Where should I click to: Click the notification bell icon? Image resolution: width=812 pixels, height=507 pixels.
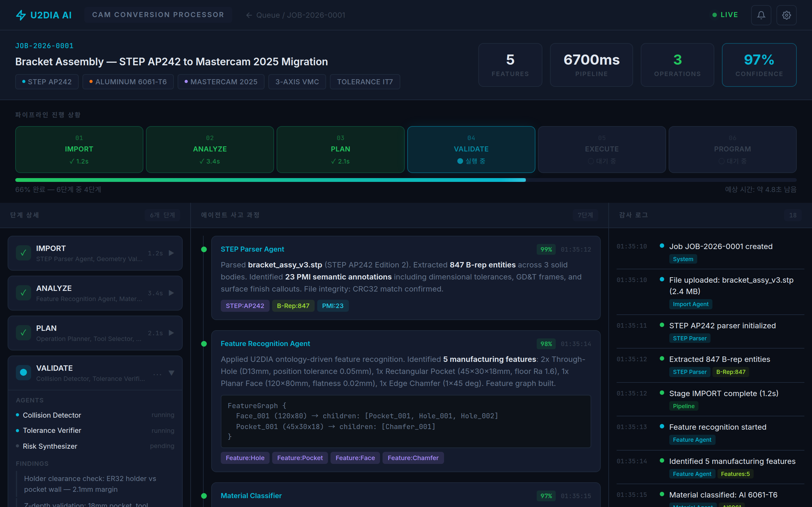point(761,15)
